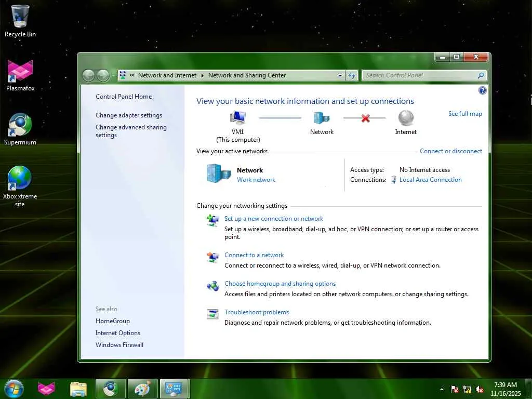Screen dimensions: 532x399
Task: Open HomeGroup under See also
Action: pos(113,321)
